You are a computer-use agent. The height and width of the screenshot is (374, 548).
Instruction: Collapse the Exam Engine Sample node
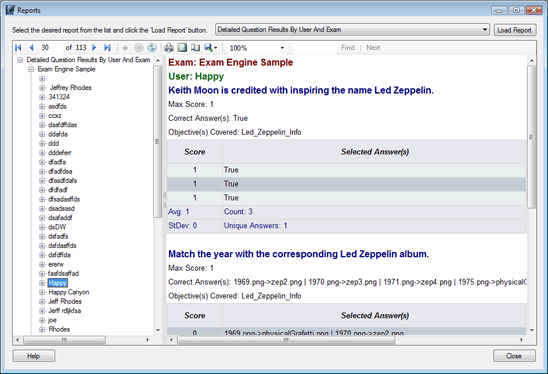(31, 69)
